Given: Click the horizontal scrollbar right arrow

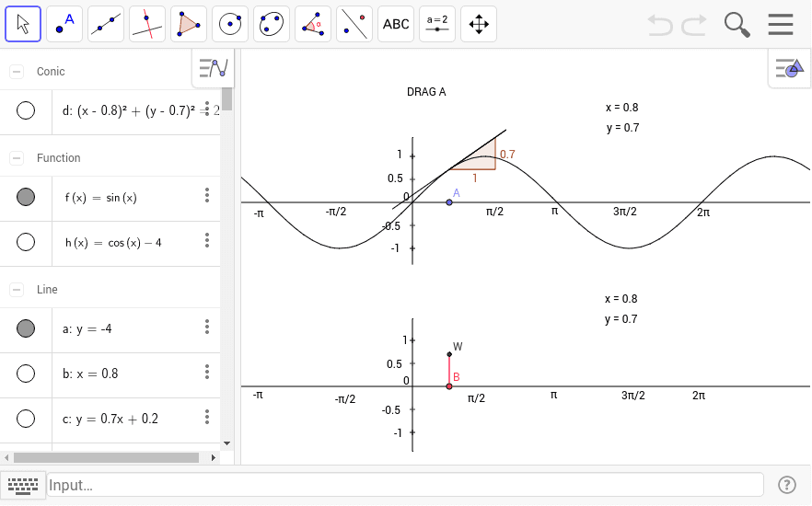Looking at the screenshot, I should coord(214,458).
